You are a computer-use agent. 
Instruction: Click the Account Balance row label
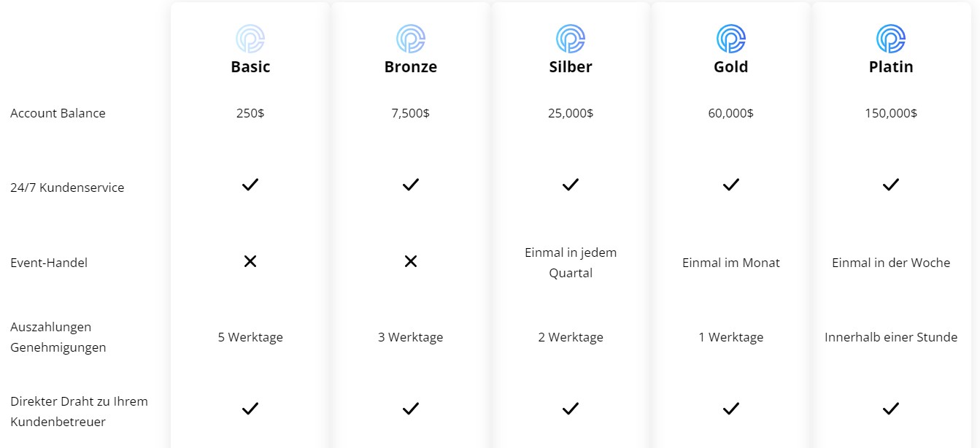click(58, 113)
